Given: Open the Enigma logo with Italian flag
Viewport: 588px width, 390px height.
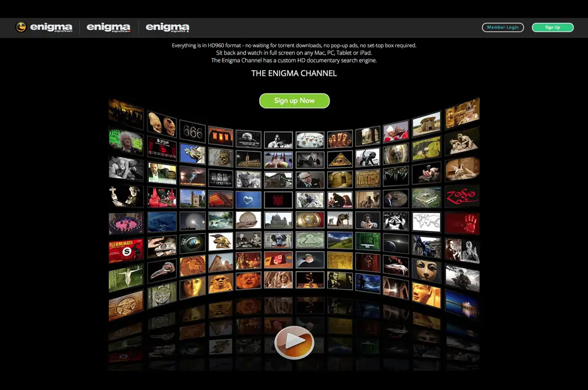Looking at the screenshot, I should click(x=167, y=28).
